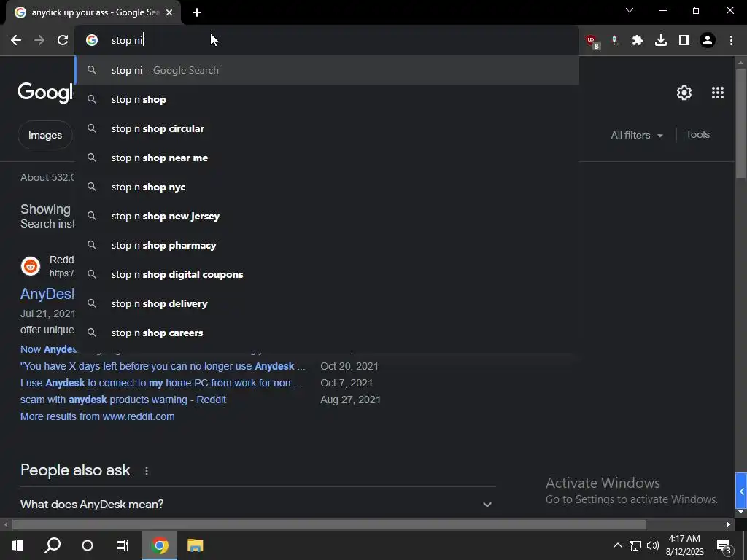Open Chrome downloads icon
Image resolution: width=747 pixels, height=560 pixels.
tap(661, 41)
